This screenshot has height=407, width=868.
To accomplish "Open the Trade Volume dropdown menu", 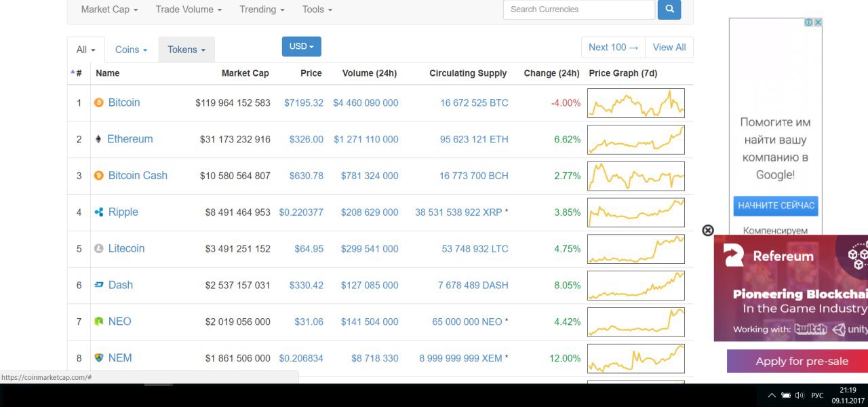I will [x=189, y=9].
